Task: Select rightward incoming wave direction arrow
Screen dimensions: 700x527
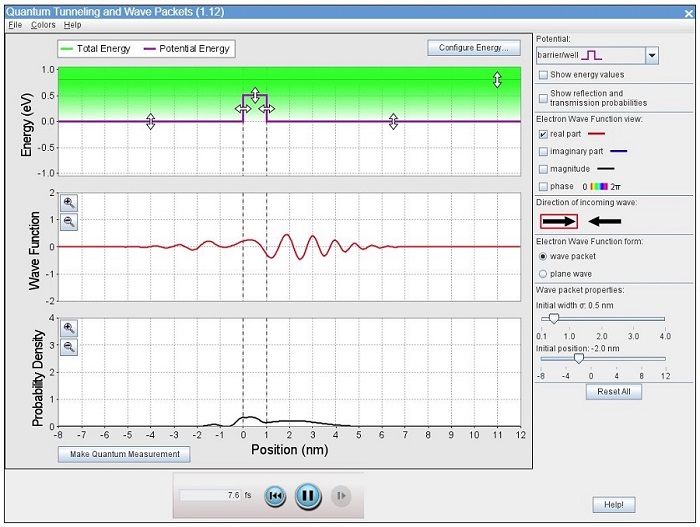Action: coord(559,221)
